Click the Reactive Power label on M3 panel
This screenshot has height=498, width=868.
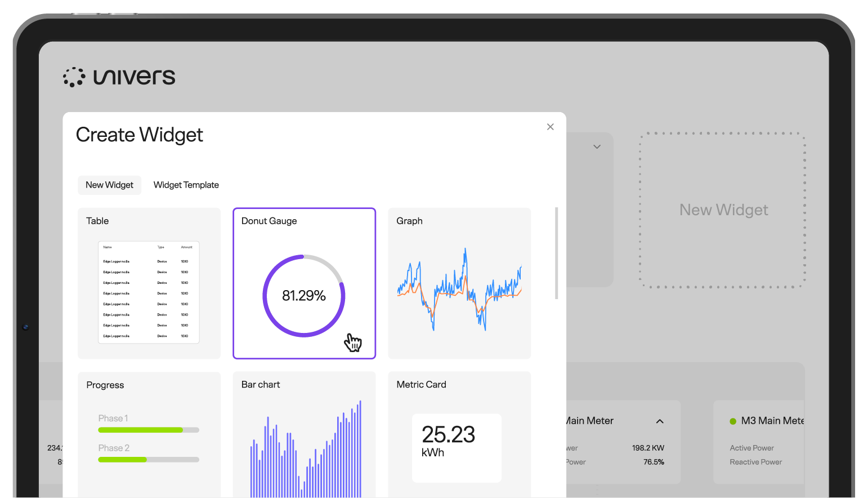coord(755,462)
